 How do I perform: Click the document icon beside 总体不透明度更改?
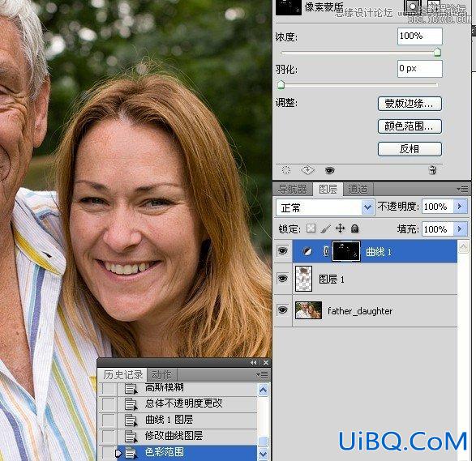click(x=131, y=404)
